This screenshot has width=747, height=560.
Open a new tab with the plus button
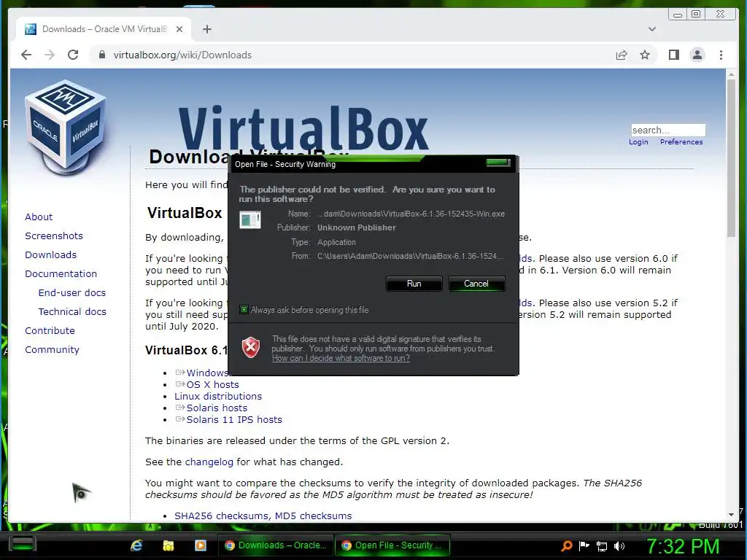point(206,29)
